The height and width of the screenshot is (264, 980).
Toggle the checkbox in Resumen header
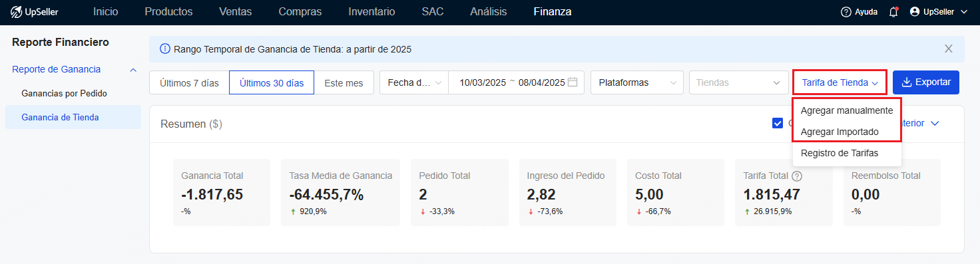tap(778, 123)
